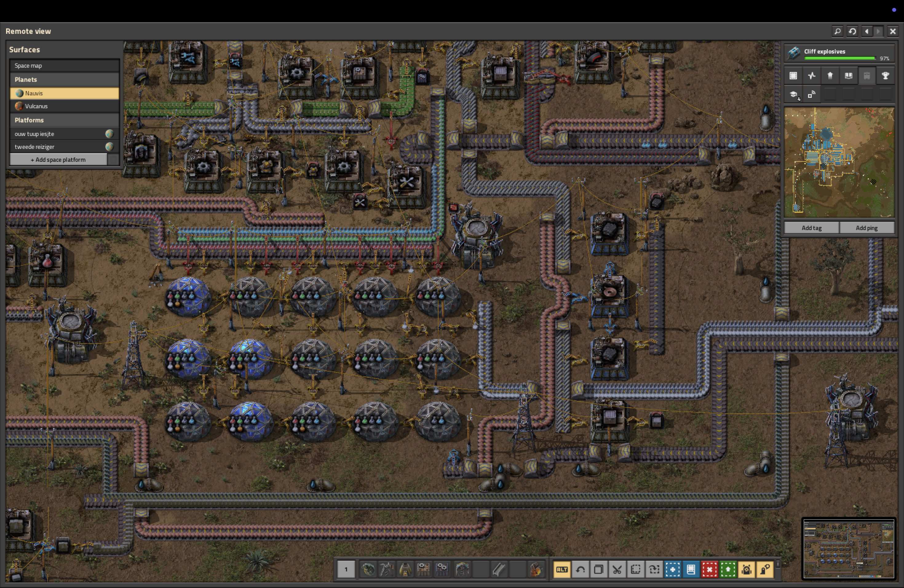The image size is (904, 588).
Task: Click the 97% research percentage
Action: coord(884,58)
